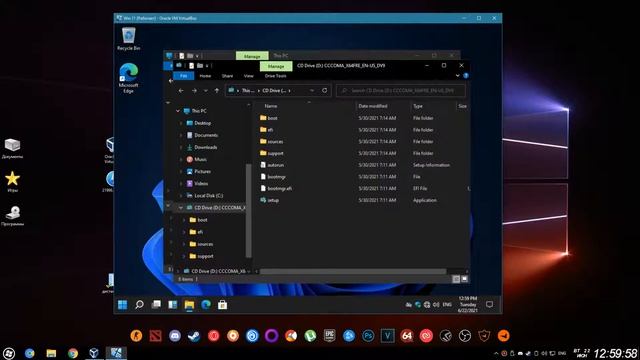The width and height of the screenshot is (640, 360).
Task: Open the Программы desktop shortcut
Action: [12, 216]
